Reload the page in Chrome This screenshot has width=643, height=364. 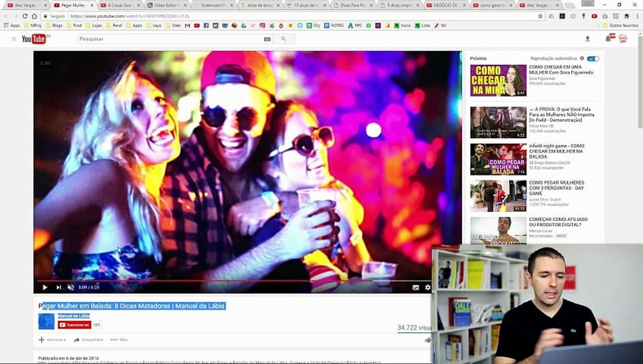coord(25,16)
